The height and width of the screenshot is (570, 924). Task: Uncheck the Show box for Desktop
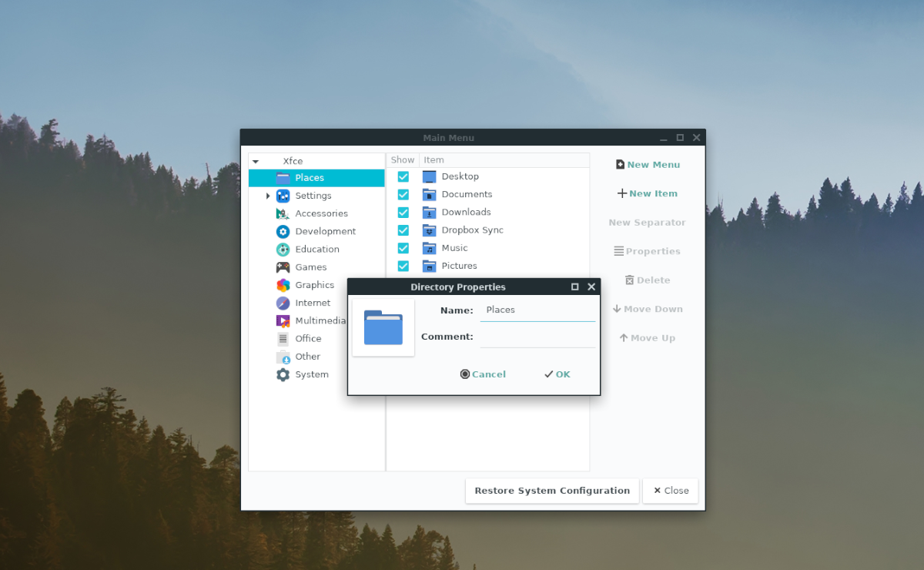pyautogui.click(x=403, y=176)
